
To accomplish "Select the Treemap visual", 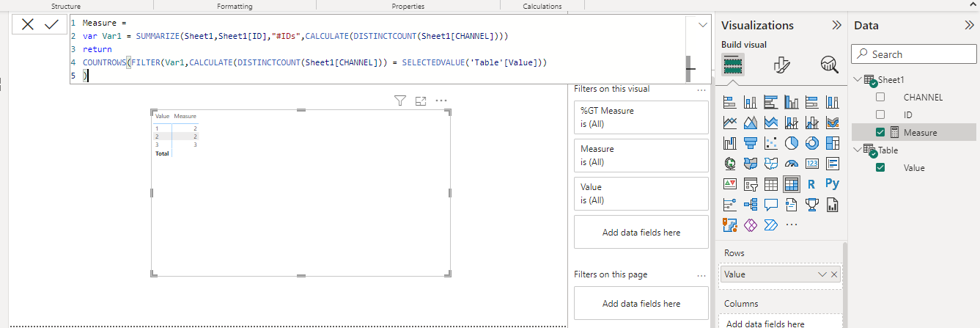I will 833,143.
